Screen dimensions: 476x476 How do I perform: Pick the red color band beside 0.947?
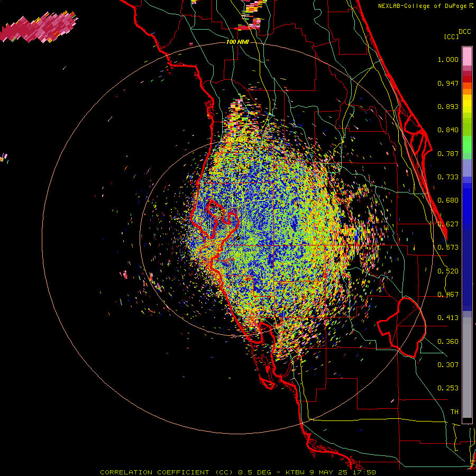coord(467,79)
